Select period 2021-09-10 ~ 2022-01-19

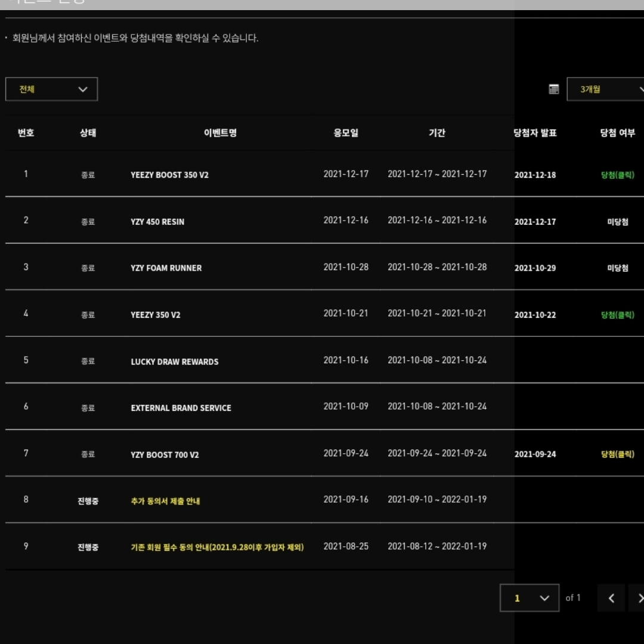pyautogui.click(x=437, y=500)
